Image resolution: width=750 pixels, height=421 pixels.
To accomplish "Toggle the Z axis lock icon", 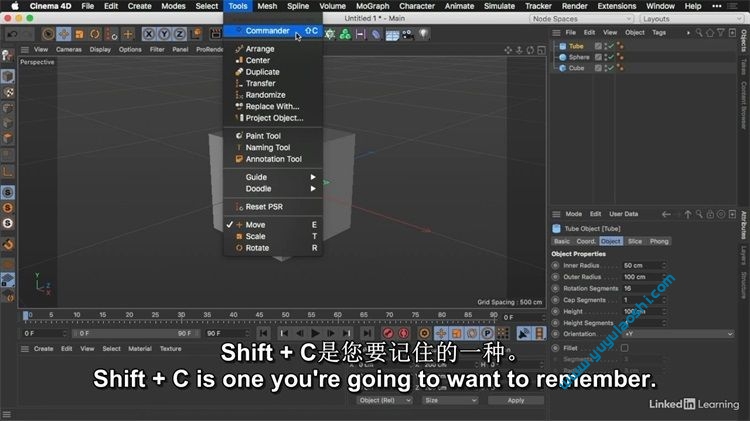I will point(177,34).
